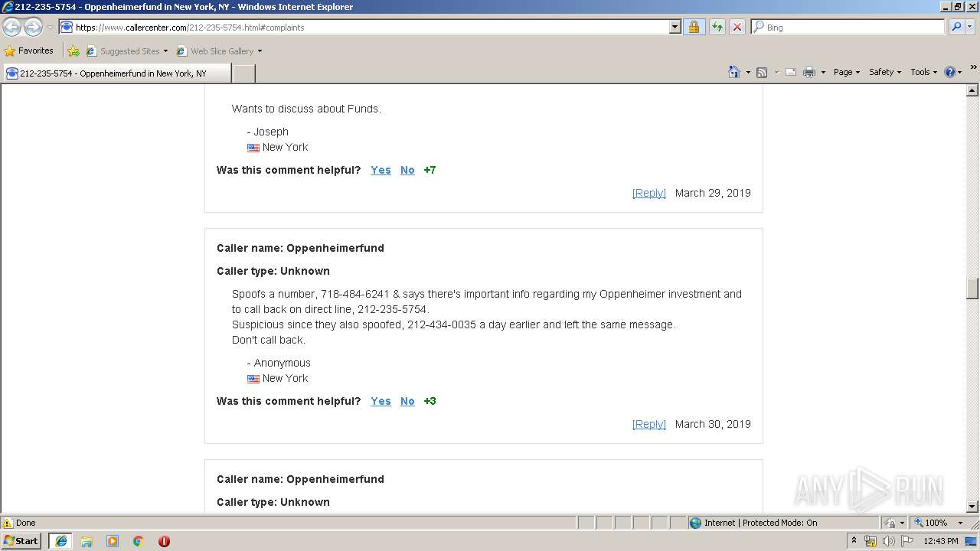Expand the Home button dropdown arrow
This screenshot has height=551, width=980.
(x=747, y=72)
